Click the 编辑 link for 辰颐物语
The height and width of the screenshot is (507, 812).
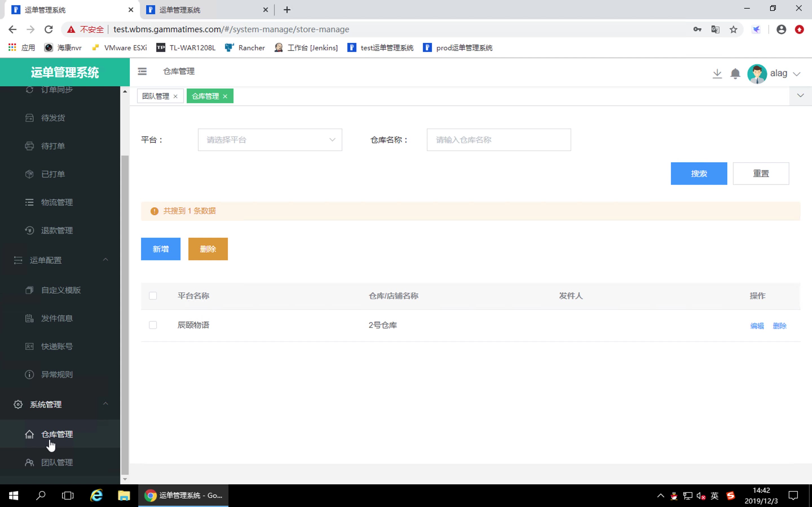(x=757, y=325)
